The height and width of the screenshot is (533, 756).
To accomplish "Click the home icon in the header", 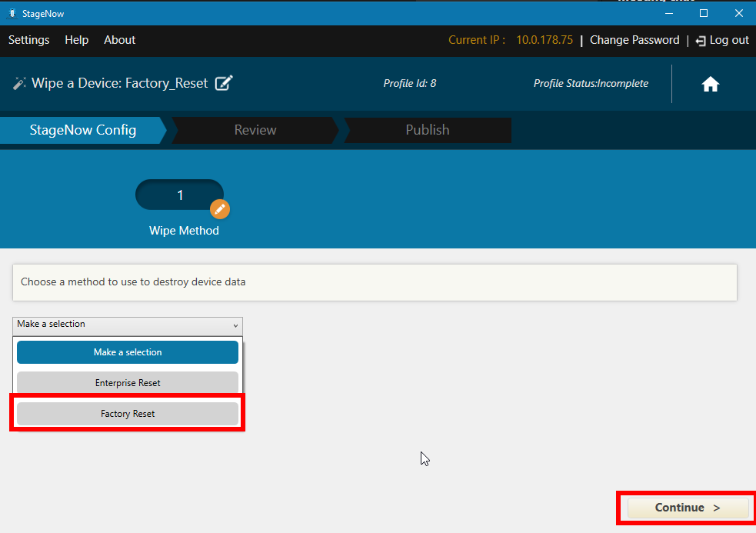I will (x=710, y=83).
